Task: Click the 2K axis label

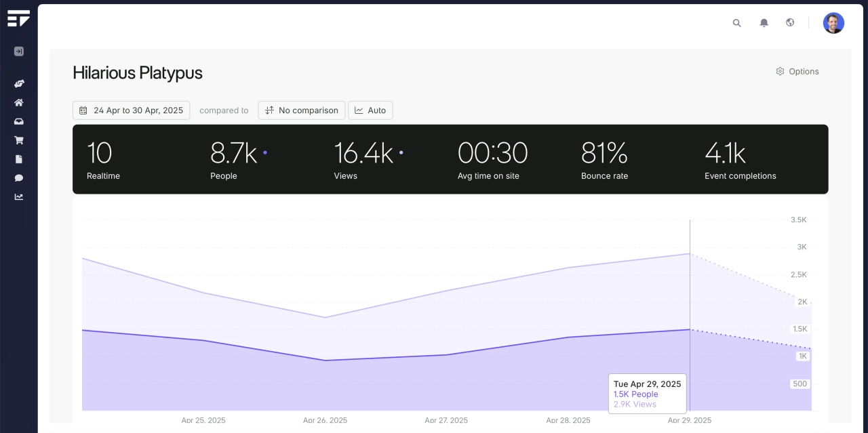Action: tap(802, 302)
